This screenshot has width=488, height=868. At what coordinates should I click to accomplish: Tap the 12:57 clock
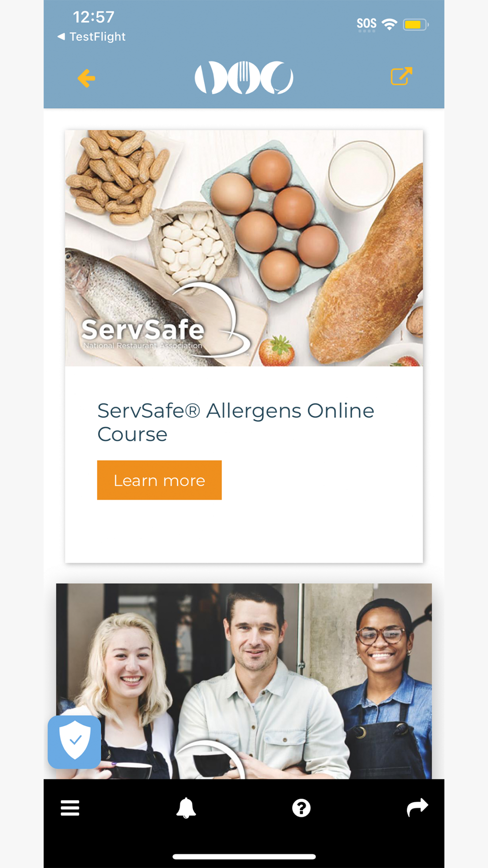coord(94,17)
